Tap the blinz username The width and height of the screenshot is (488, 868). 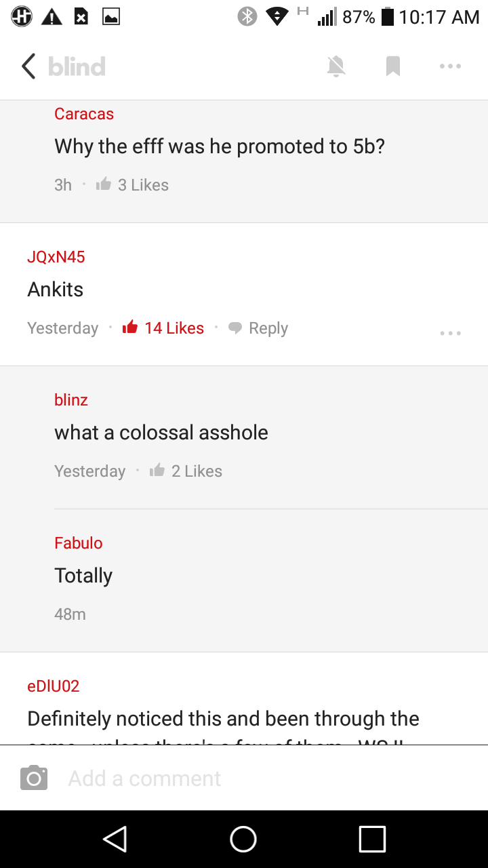[x=71, y=400]
